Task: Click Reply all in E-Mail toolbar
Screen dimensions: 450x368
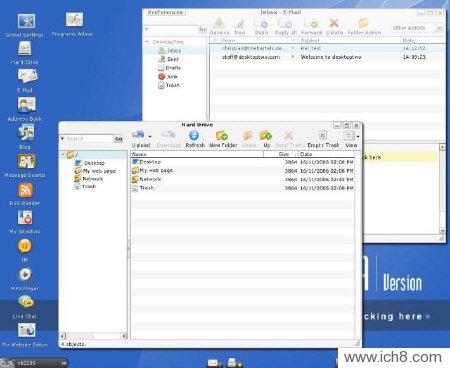Action: 285,27
